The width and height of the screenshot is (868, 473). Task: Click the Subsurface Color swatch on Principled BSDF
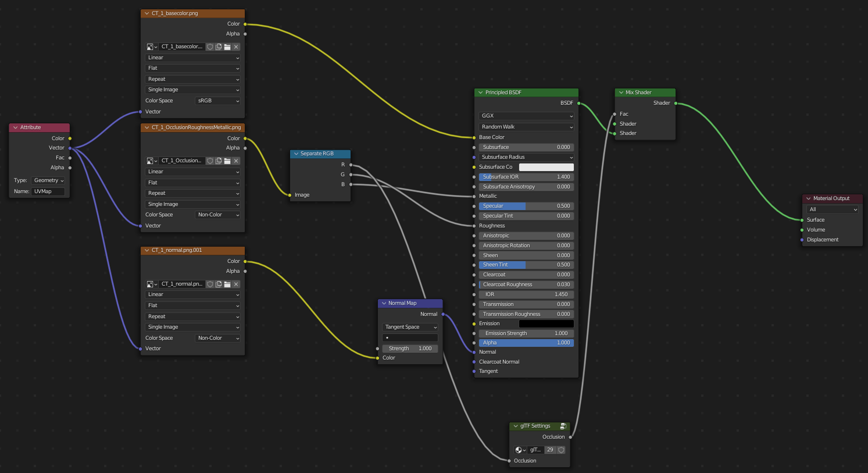tap(546, 167)
